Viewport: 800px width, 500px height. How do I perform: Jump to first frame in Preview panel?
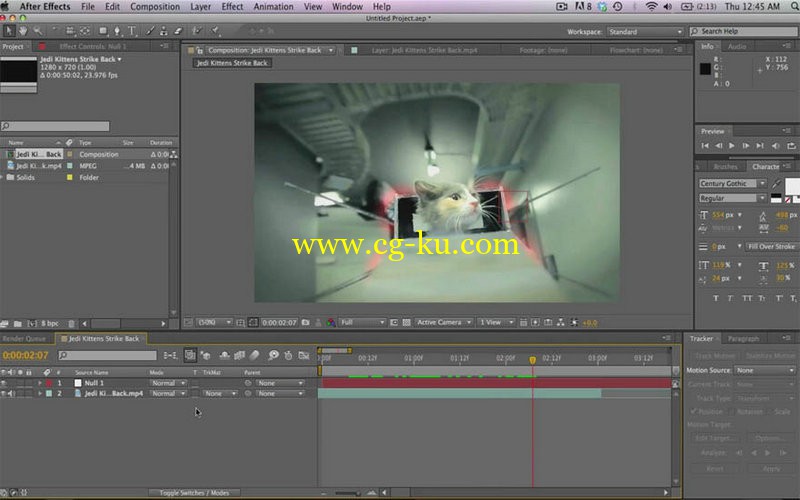point(705,146)
